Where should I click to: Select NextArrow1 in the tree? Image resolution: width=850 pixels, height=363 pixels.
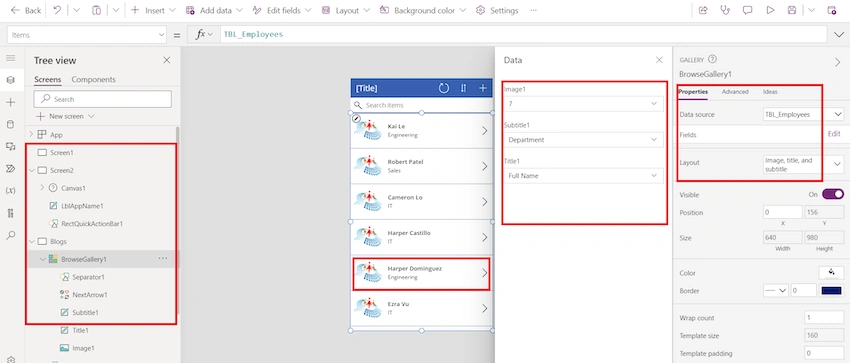(x=89, y=295)
